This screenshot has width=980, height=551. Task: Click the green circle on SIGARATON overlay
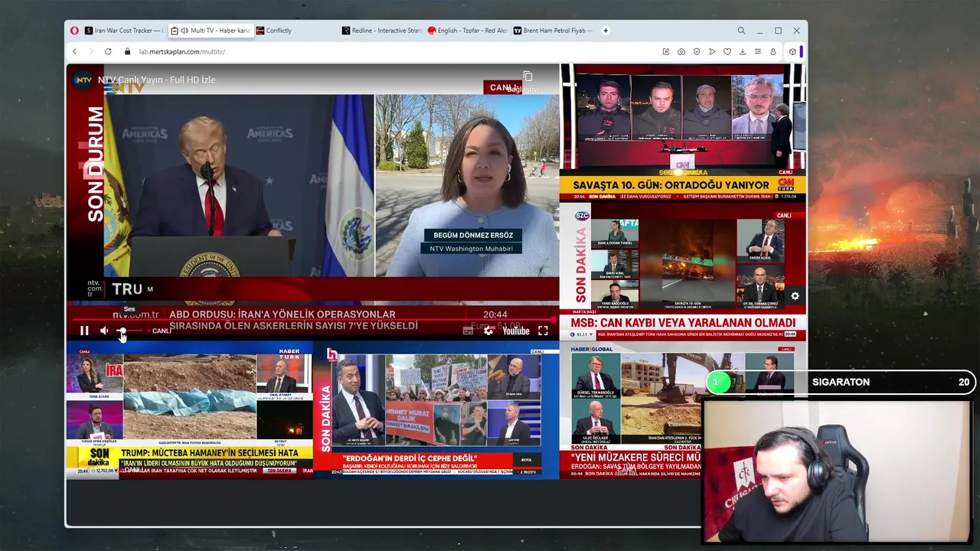pyautogui.click(x=718, y=382)
